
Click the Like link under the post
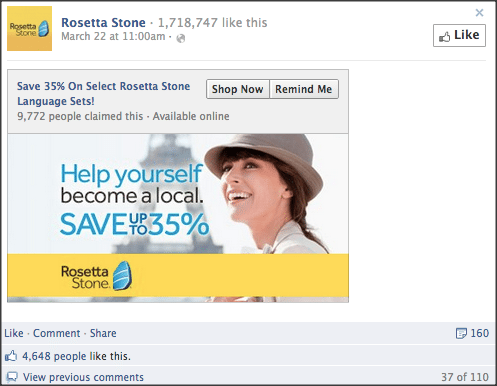(x=14, y=333)
